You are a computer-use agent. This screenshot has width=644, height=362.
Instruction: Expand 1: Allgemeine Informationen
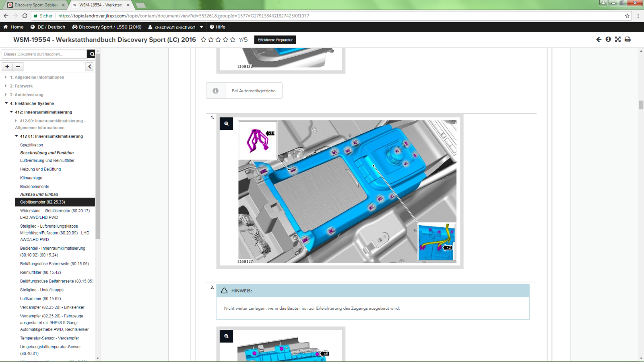(x=37, y=77)
